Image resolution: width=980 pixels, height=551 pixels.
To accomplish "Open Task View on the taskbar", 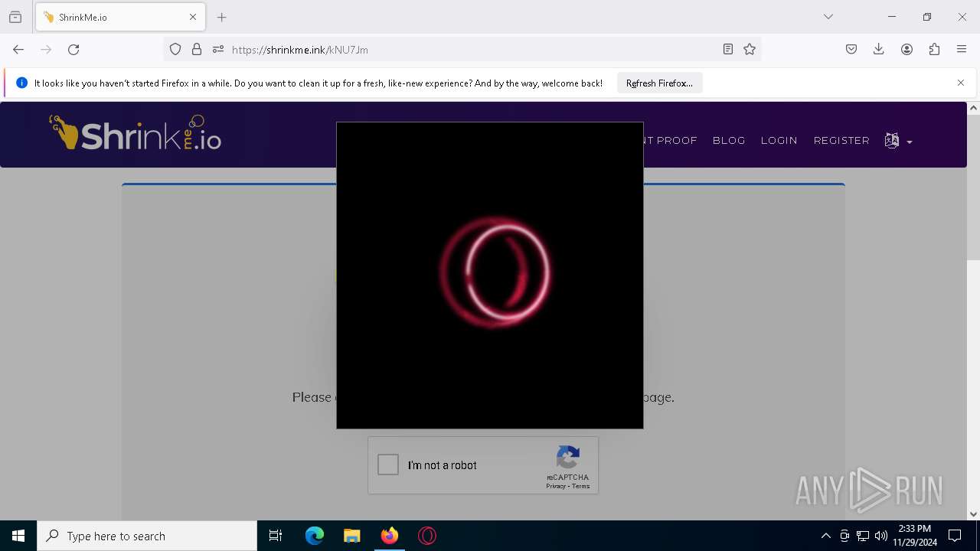I will (276, 536).
